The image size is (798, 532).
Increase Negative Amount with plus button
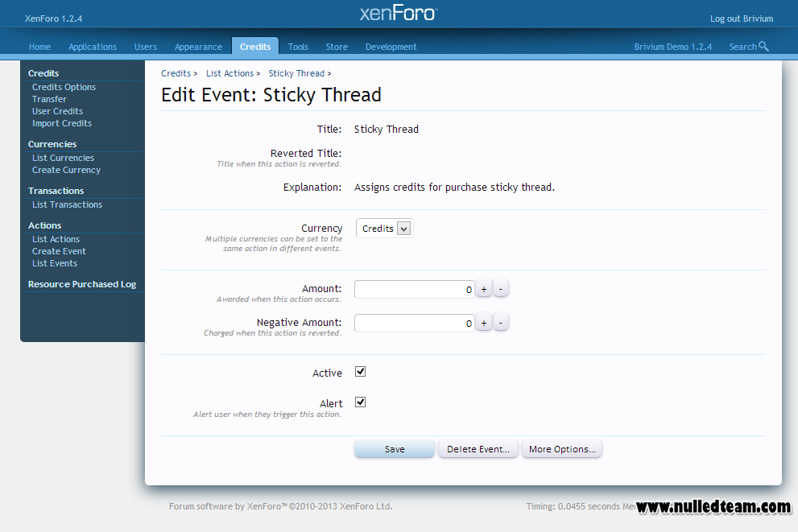[483, 323]
